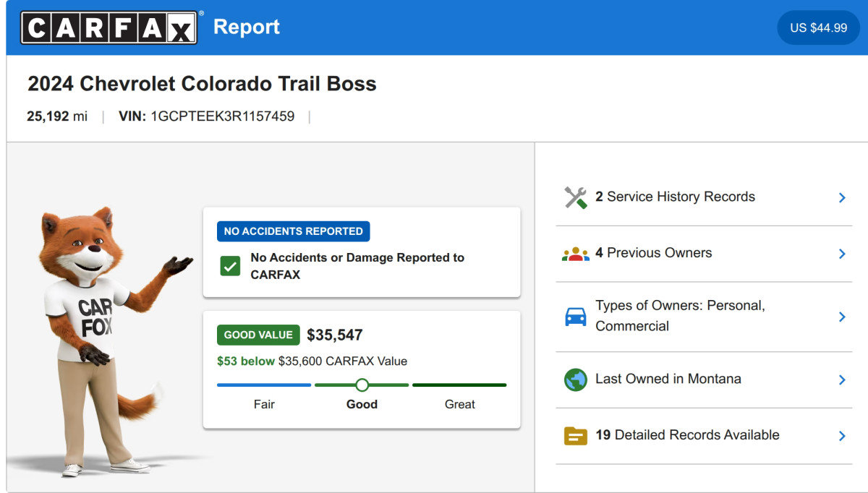Click the dark green Great slider segment
This screenshot has height=493, width=868.
[459, 385]
